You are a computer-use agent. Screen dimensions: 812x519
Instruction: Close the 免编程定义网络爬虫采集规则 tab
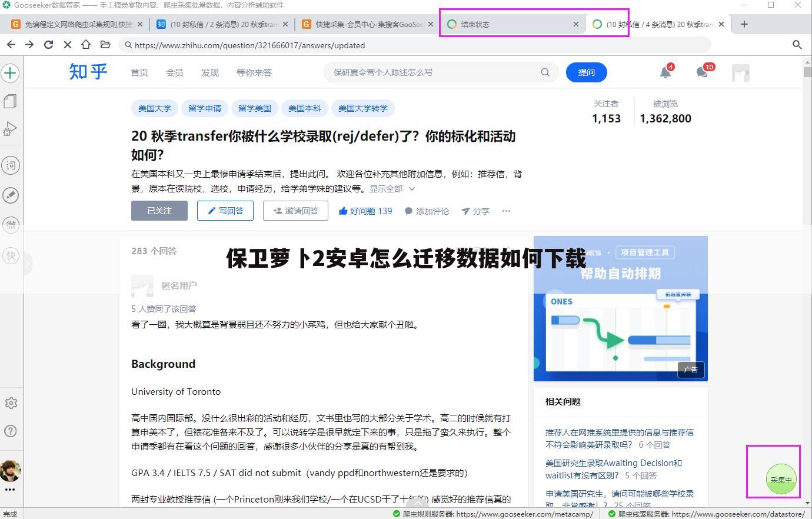(x=140, y=24)
